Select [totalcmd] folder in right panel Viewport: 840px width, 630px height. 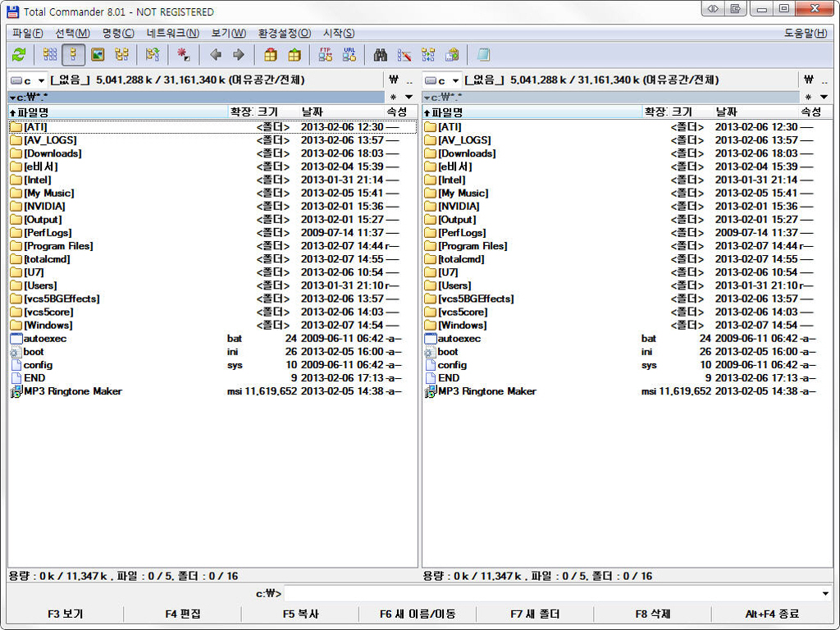627,259
